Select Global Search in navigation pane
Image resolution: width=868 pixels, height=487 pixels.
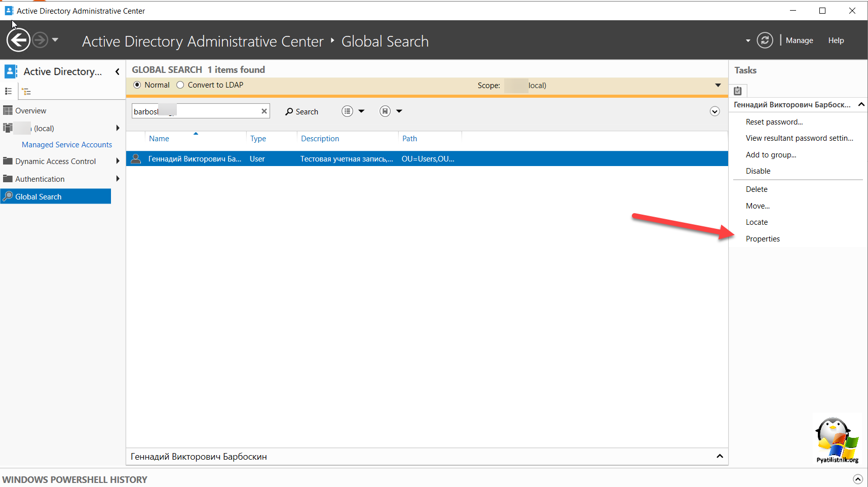tap(56, 196)
